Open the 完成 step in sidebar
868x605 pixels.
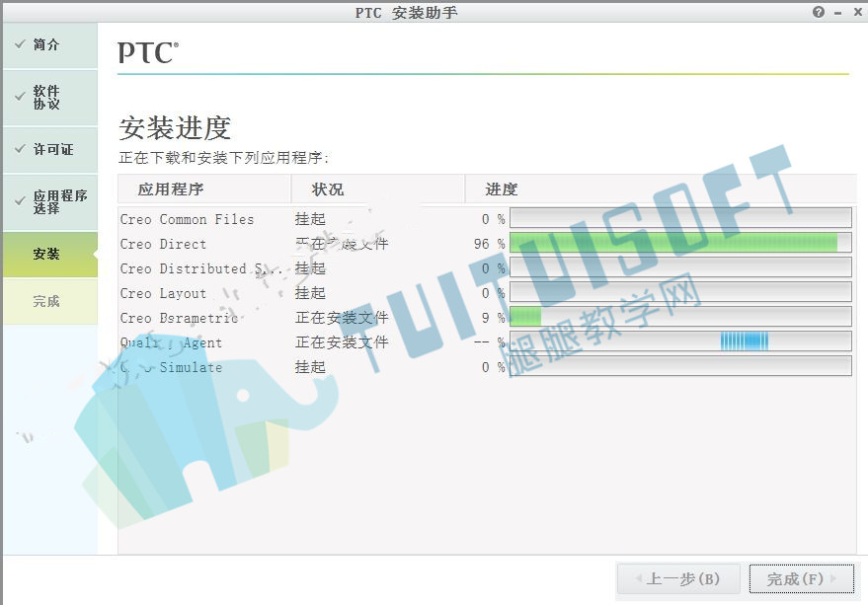click(46, 301)
